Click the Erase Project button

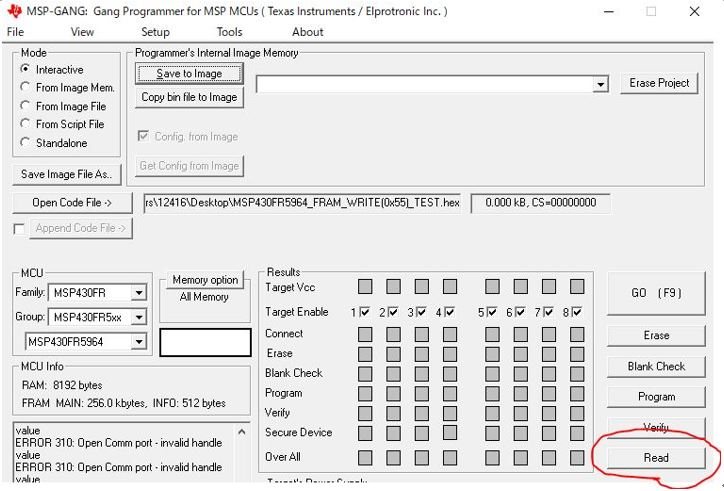pyautogui.click(x=659, y=83)
